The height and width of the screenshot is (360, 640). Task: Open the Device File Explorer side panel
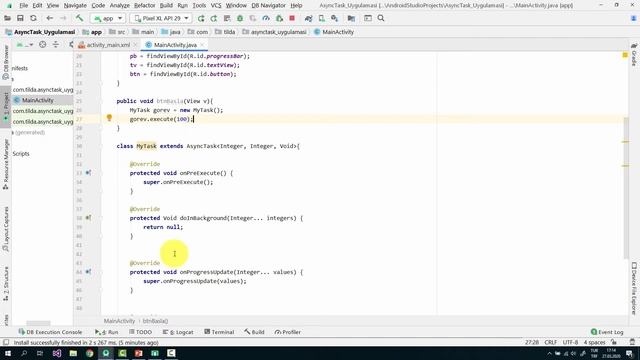634,289
